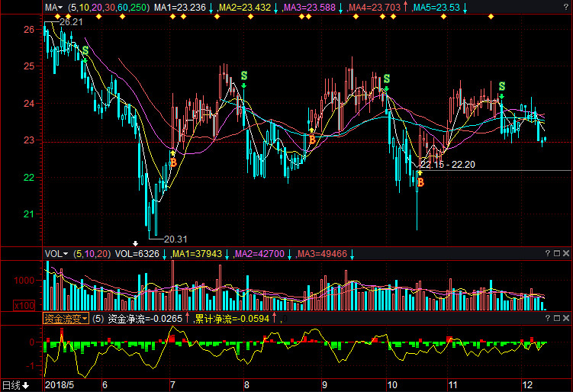Click the help icon in the VOL panel
This screenshot has height=392, width=573.
coord(548,253)
